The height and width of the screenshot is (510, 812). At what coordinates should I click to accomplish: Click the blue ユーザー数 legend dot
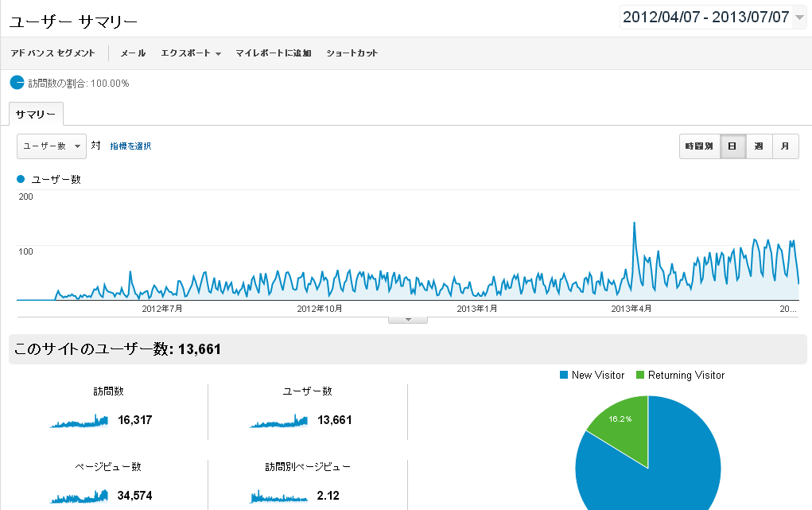(x=21, y=179)
